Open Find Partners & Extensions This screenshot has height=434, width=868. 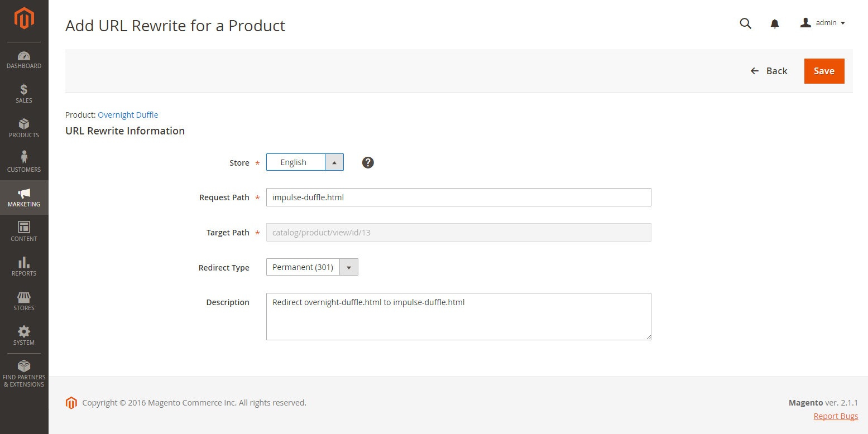[24, 374]
